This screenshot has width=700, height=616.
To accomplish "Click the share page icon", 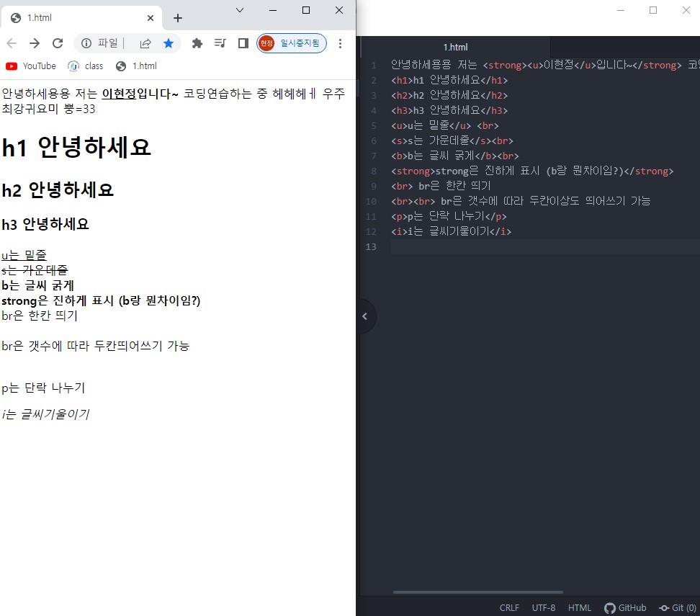I will [145, 43].
